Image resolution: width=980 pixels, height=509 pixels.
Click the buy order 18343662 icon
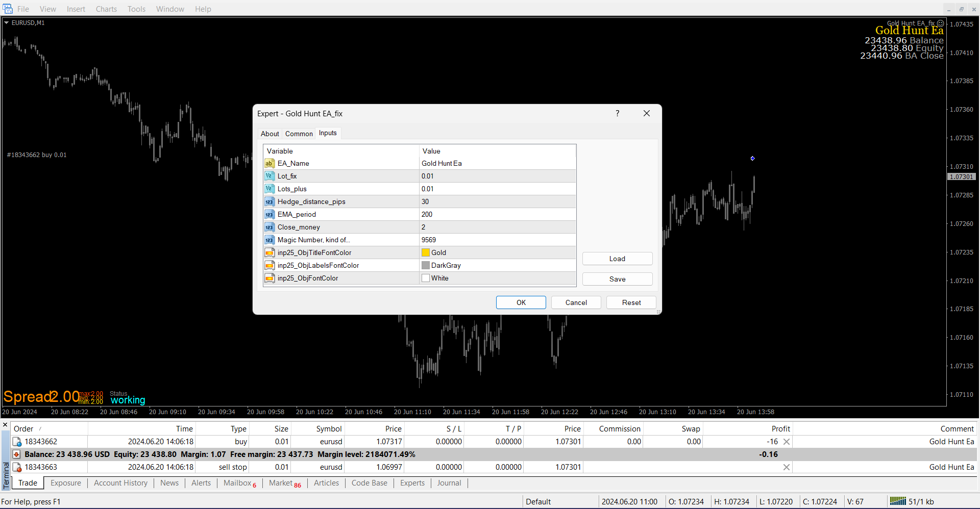coord(17,442)
